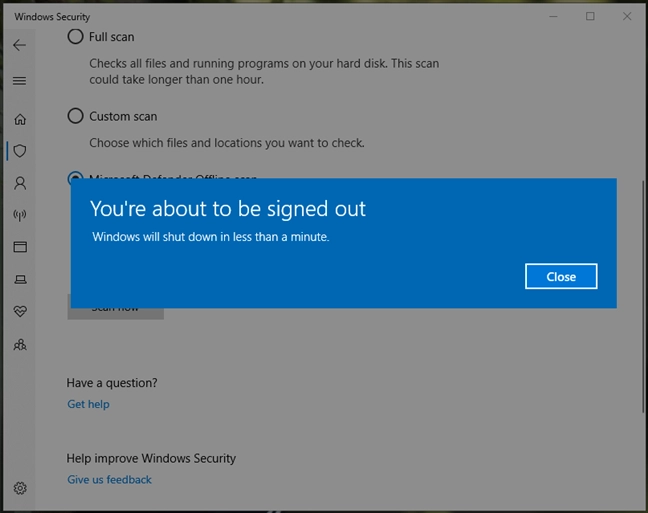Open Device security laptop icon

coord(20,279)
